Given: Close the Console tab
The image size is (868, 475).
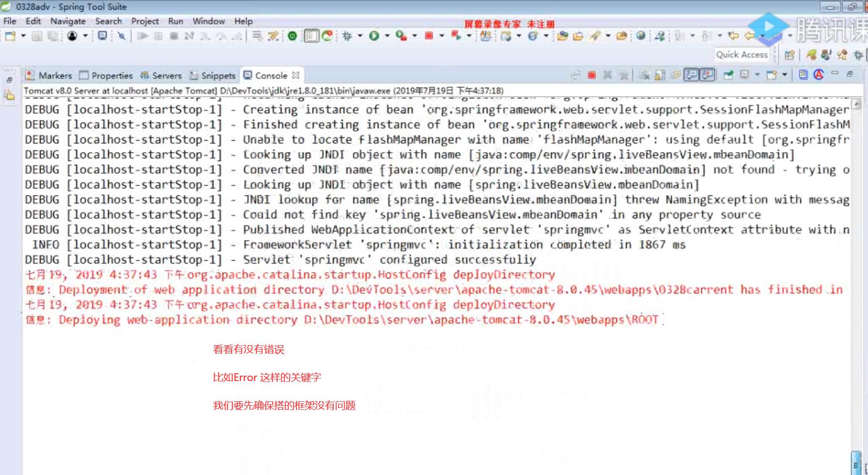Looking at the screenshot, I should click(x=295, y=76).
